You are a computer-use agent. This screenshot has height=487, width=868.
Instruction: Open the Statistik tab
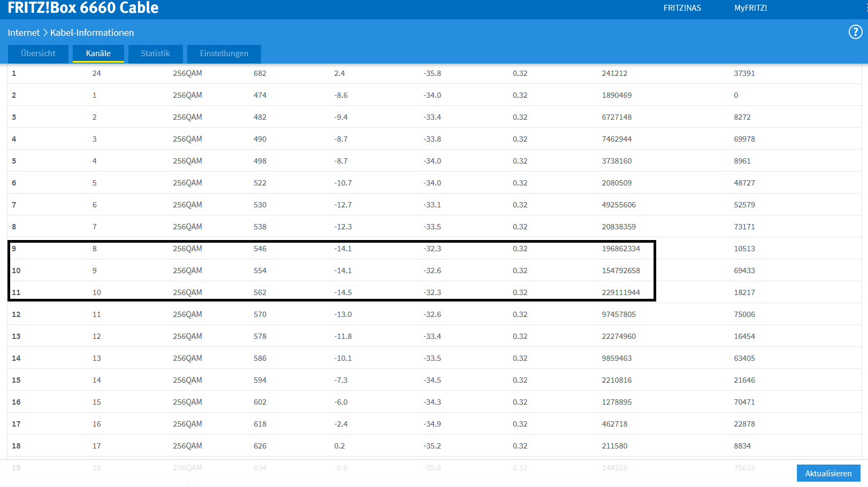[156, 53]
